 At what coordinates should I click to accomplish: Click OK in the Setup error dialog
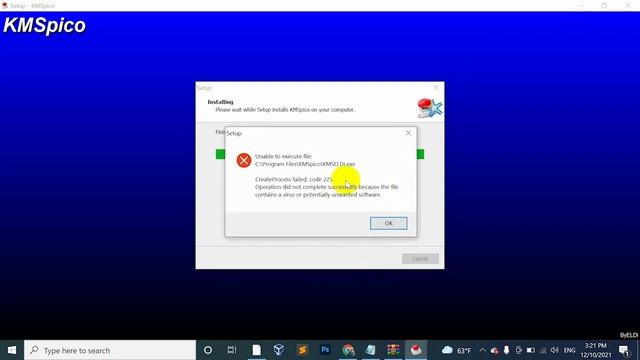click(389, 223)
